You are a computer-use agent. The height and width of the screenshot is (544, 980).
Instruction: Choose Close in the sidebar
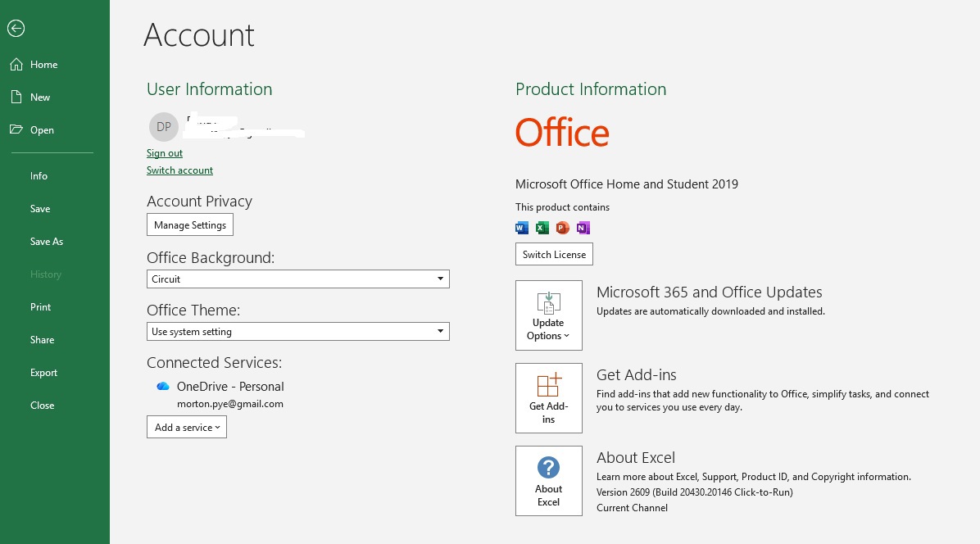[x=43, y=406]
